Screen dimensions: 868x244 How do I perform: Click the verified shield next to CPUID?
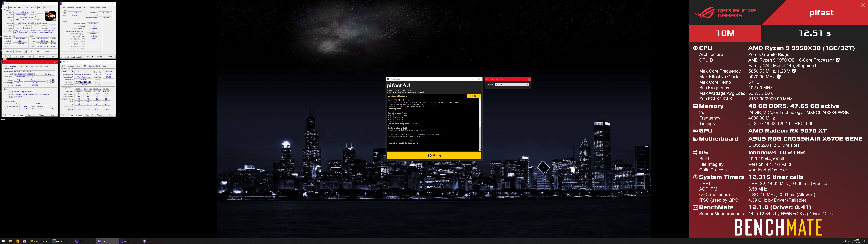pyautogui.click(x=838, y=60)
